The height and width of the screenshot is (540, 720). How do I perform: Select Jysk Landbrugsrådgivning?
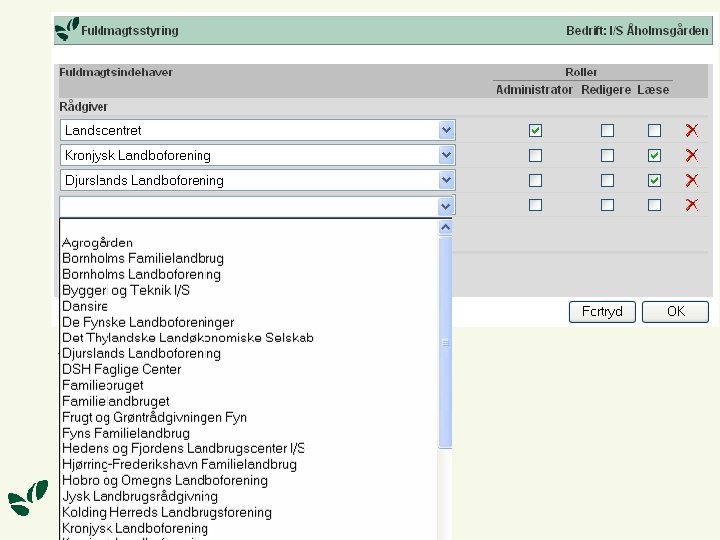coord(140,496)
